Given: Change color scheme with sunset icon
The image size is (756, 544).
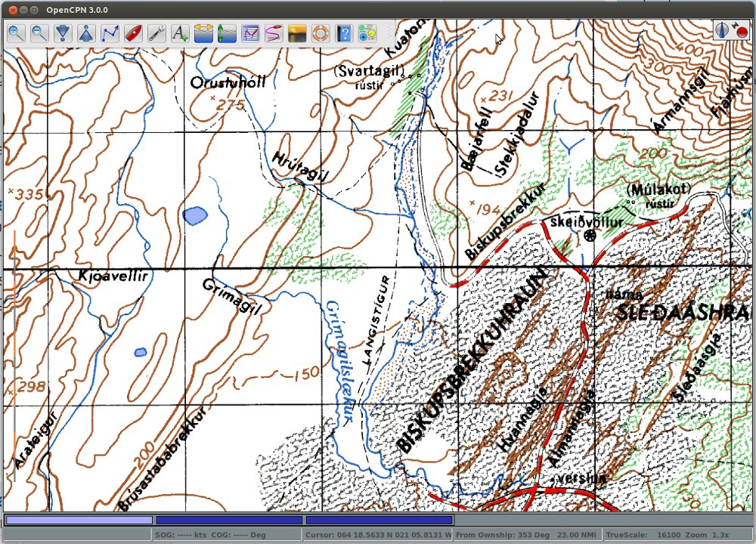Looking at the screenshot, I should (297, 33).
